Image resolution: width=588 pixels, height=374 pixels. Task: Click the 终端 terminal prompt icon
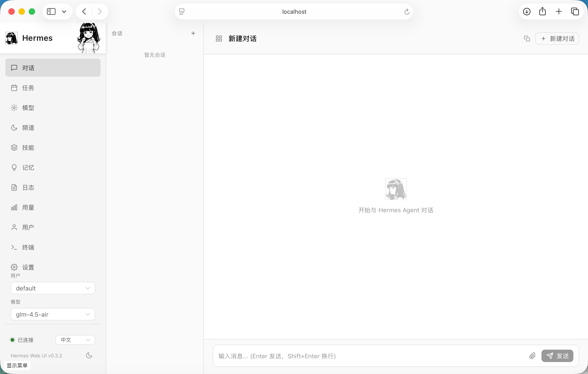(x=14, y=247)
